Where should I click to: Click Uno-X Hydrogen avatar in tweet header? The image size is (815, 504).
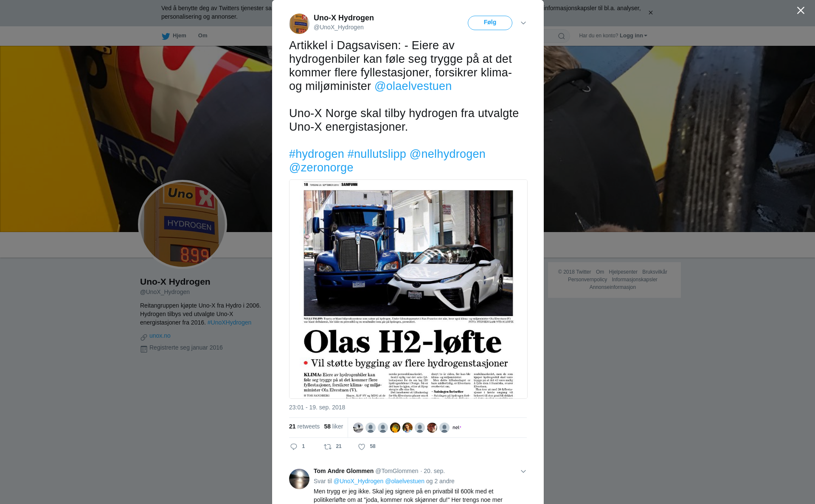299,23
